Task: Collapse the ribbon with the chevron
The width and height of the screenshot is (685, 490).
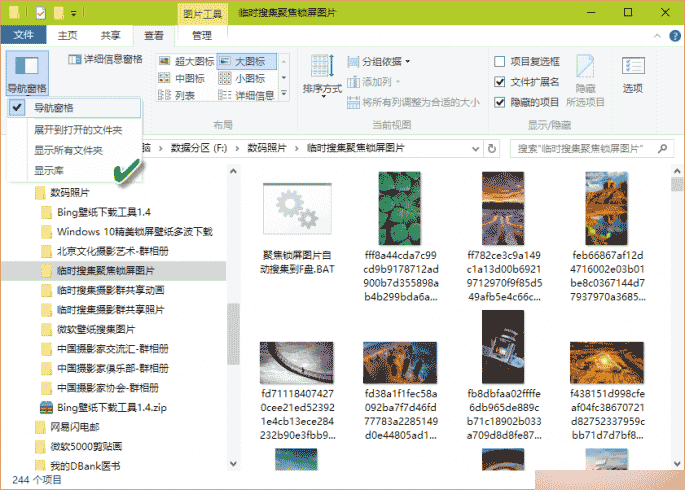Action: [657, 36]
